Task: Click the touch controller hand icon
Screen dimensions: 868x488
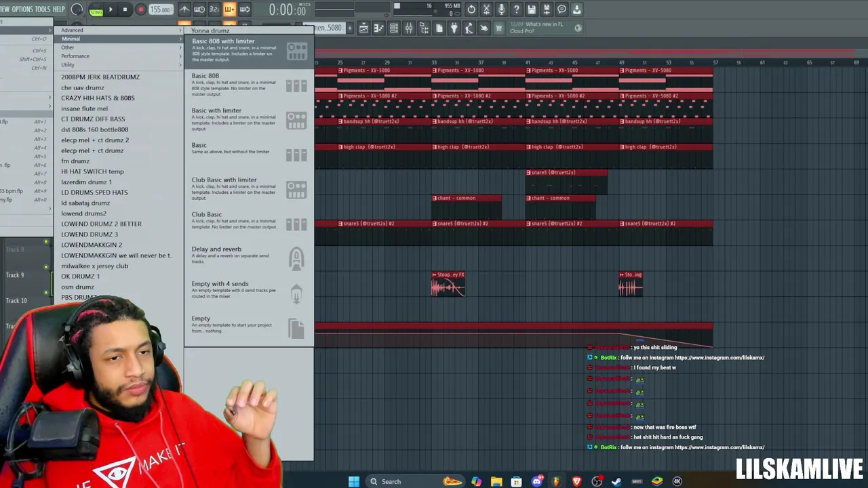Action: pos(484,28)
